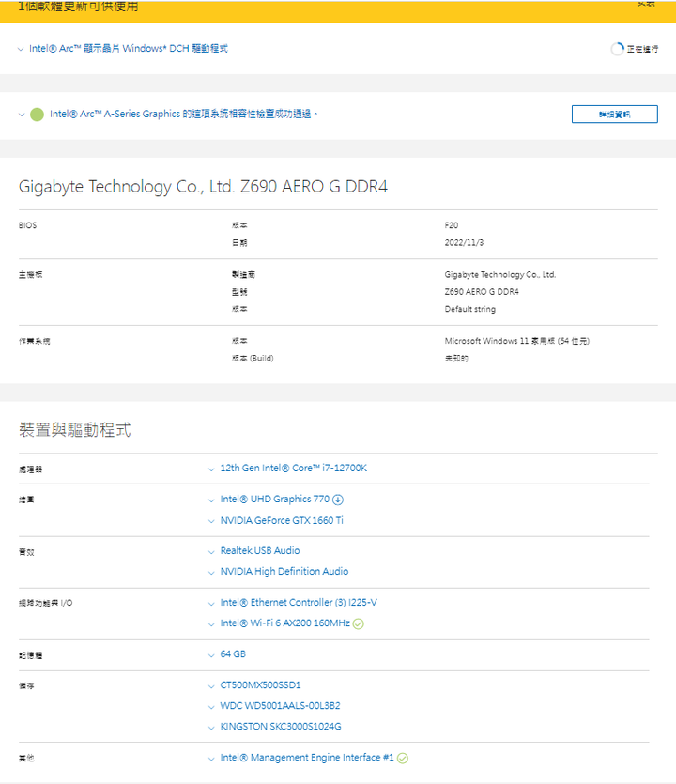Open Intel Ethernet Controller (3) I225-V link
Image resolution: width=676 pixels, height=784 pixels.
(x=299, y=603)
